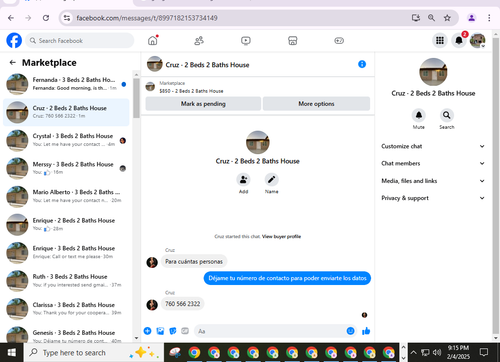Open the Friends icon in top bar

(x=199, y=41)
